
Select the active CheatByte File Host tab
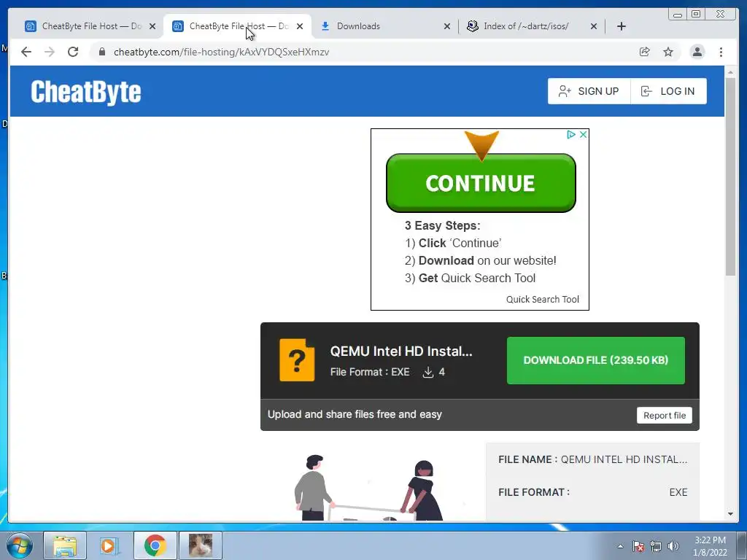click(x=237, y=26)
